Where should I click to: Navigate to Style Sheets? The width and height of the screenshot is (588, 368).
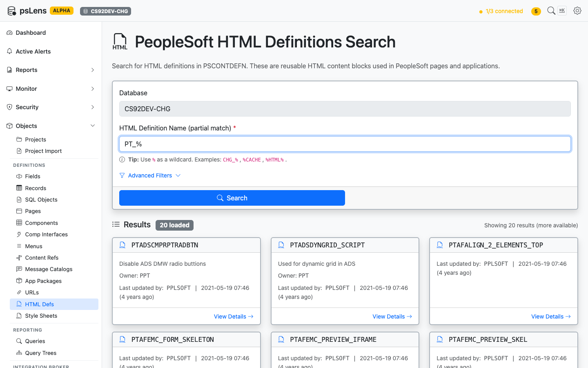click(54, 316)
